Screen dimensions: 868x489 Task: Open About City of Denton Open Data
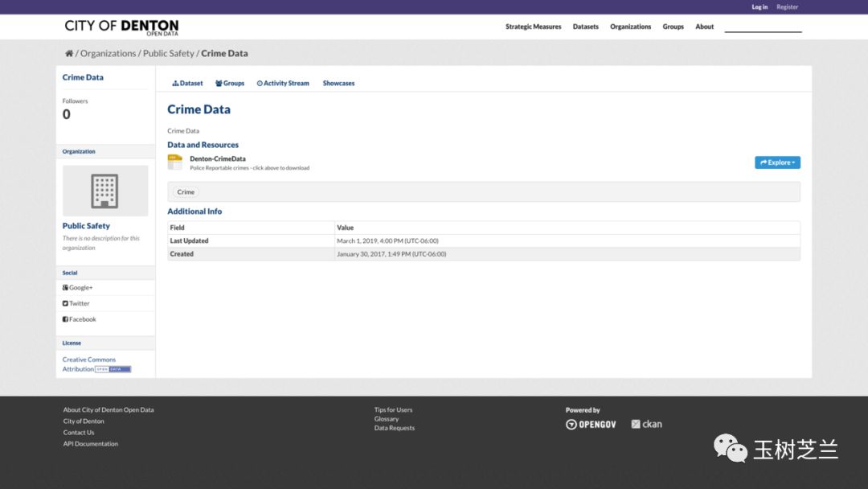108,410
